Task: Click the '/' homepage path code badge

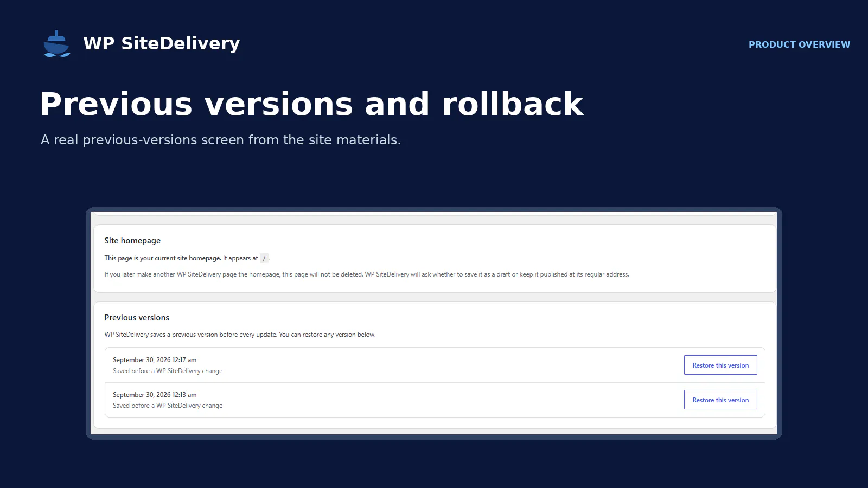Action: click(x=264, y=258)
